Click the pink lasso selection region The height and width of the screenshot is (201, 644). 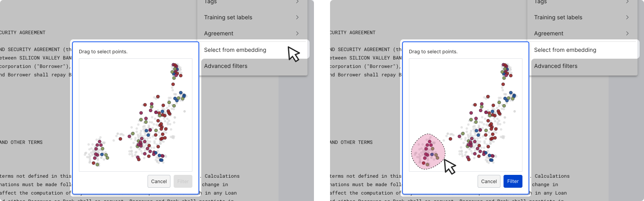click(428, 152)
